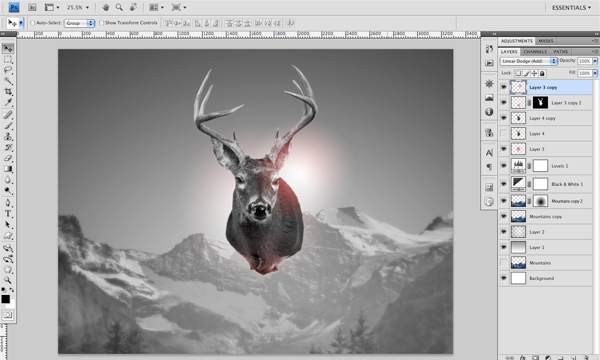Switch to the Layers tab
This screenshot has width=600, height=360.
[x=509, y=52]
